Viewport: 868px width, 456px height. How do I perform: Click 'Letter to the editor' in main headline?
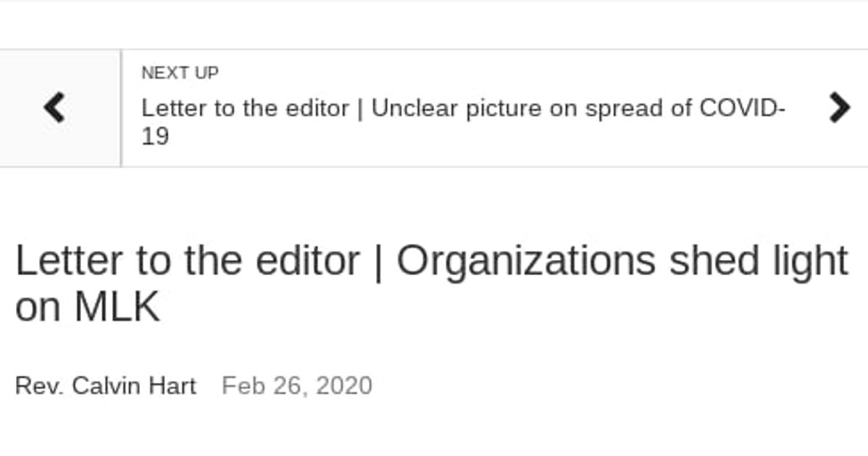click(x=188, y=261)
